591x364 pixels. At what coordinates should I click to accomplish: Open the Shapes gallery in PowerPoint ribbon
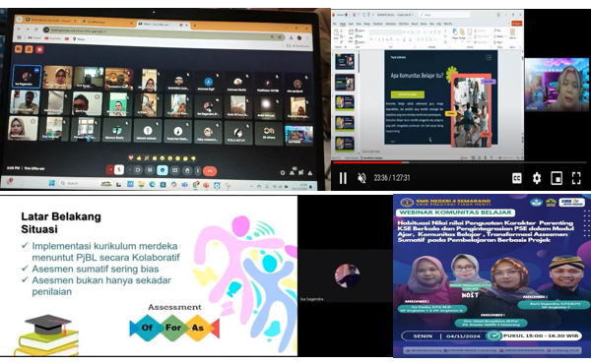(x=455, y=34)
